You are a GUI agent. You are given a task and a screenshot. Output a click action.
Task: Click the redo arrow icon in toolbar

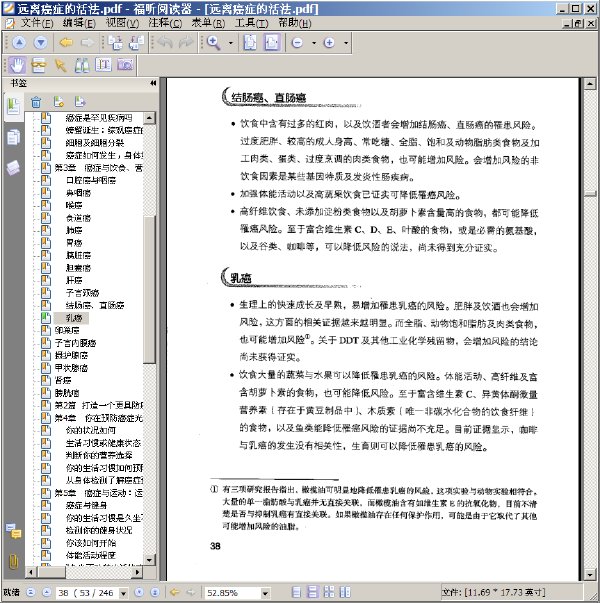coord(186,42)
